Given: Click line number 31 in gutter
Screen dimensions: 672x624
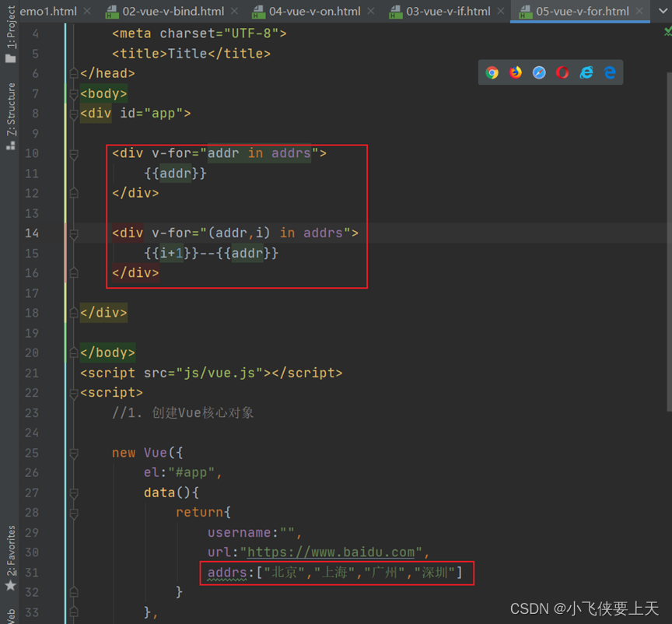Looking at the screenshot, I should tap(32, 573).
